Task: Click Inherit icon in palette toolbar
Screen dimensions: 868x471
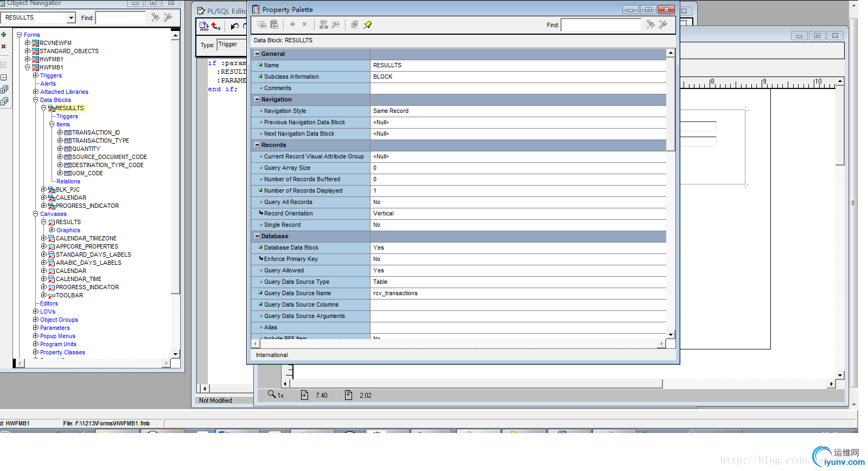Action: click(x=336, y=24)
